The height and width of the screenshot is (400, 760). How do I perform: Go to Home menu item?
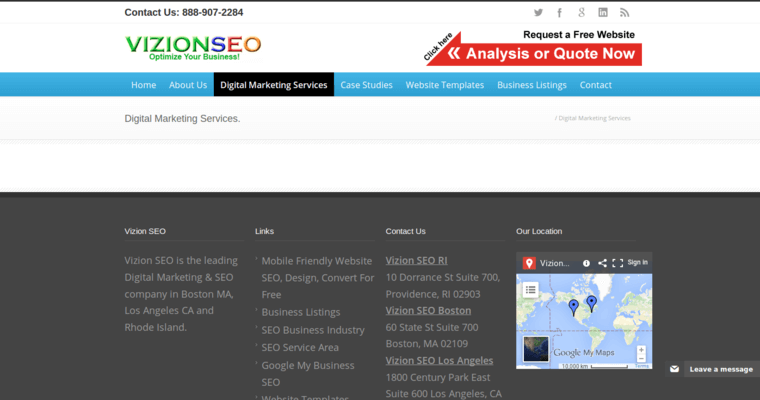pyautogui.click(x=143, y=85)
